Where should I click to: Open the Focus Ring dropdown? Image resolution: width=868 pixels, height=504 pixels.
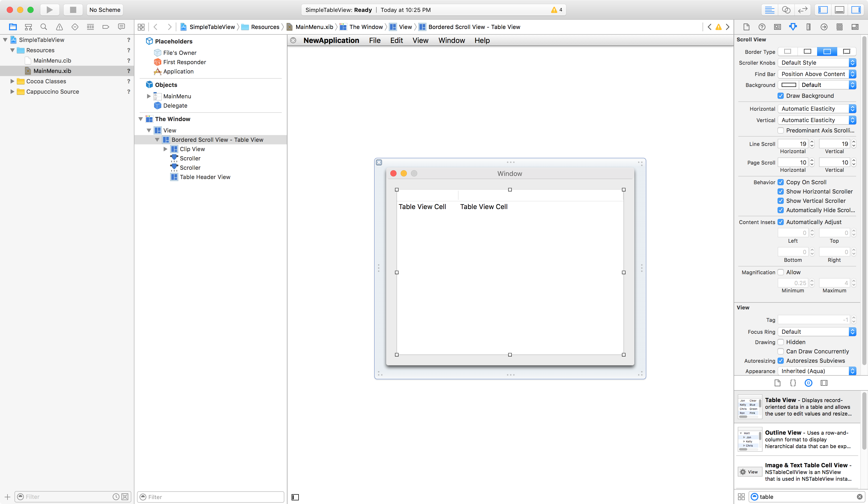[x=817, y=332]
